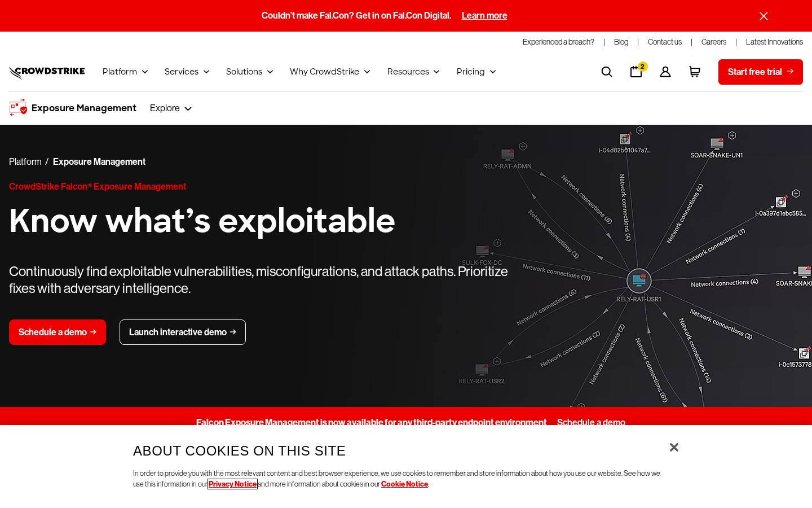Open Latest Innovations link
812x508 pixels.
tap(774, 42)
